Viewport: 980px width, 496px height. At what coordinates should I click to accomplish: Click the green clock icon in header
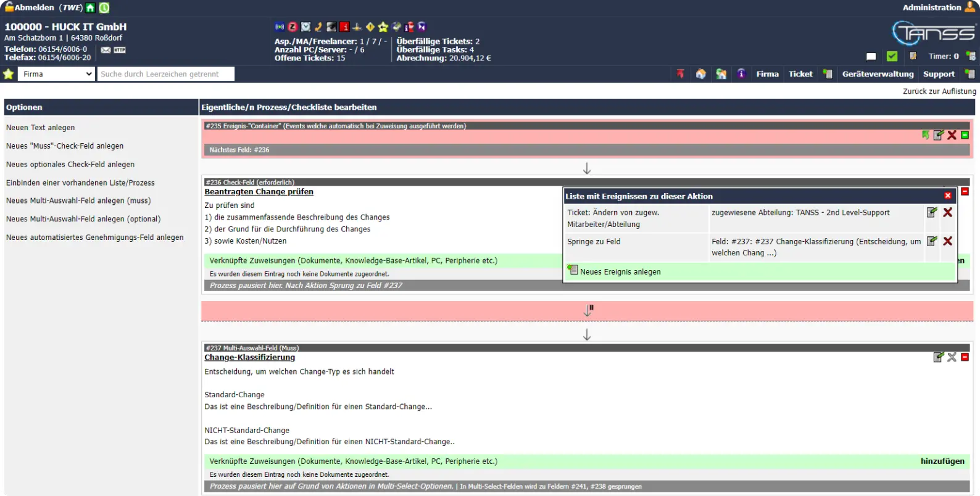click(104, 8)
